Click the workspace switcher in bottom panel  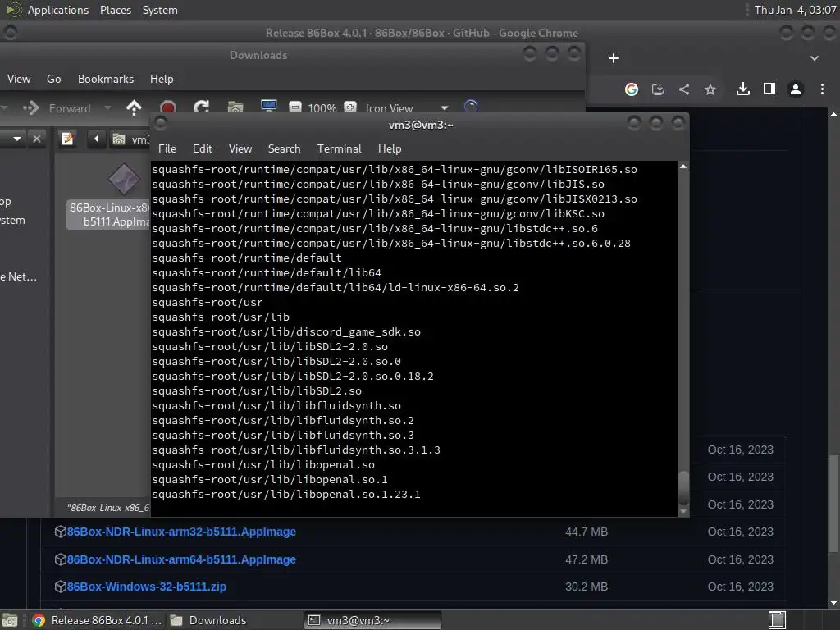pos(777,620)
